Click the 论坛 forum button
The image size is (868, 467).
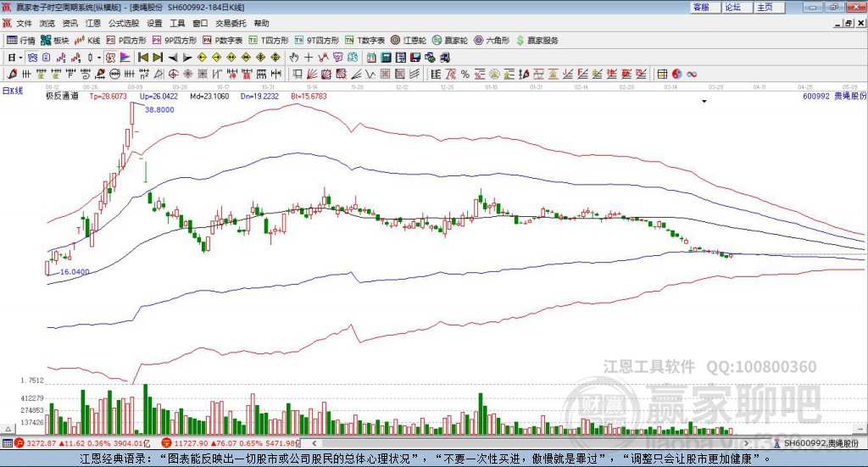click(x=737, y=7)
